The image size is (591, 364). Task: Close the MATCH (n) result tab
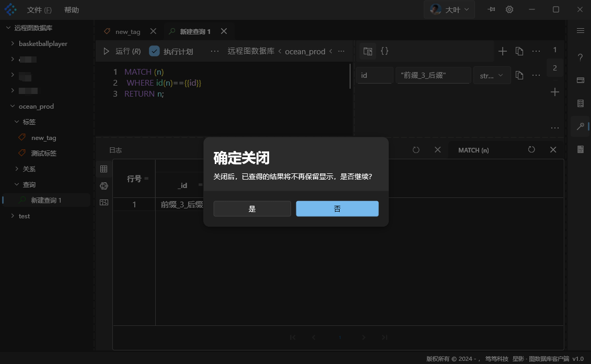pos(553,149)
